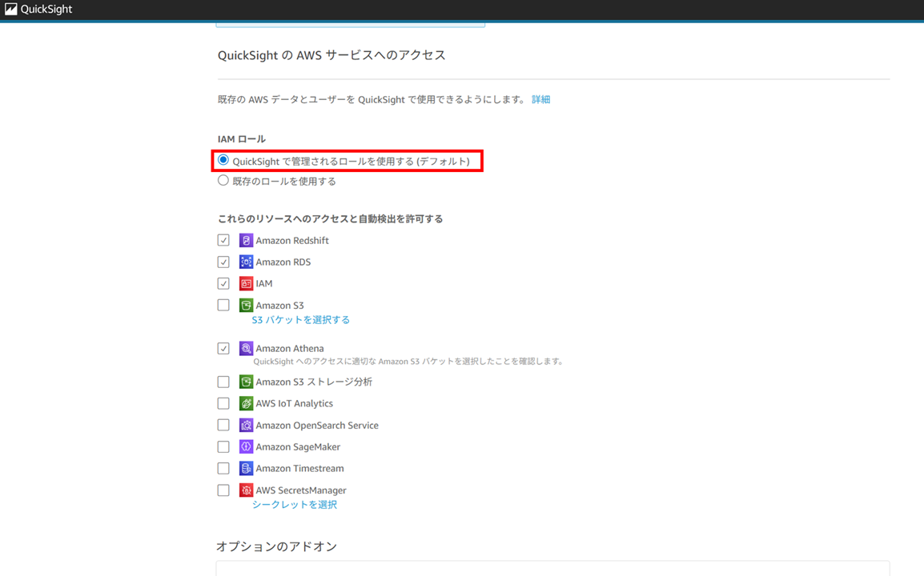Click the Amazon Redshift label
Viewport: 924px width, 576px height.
[x=292, y=240]
